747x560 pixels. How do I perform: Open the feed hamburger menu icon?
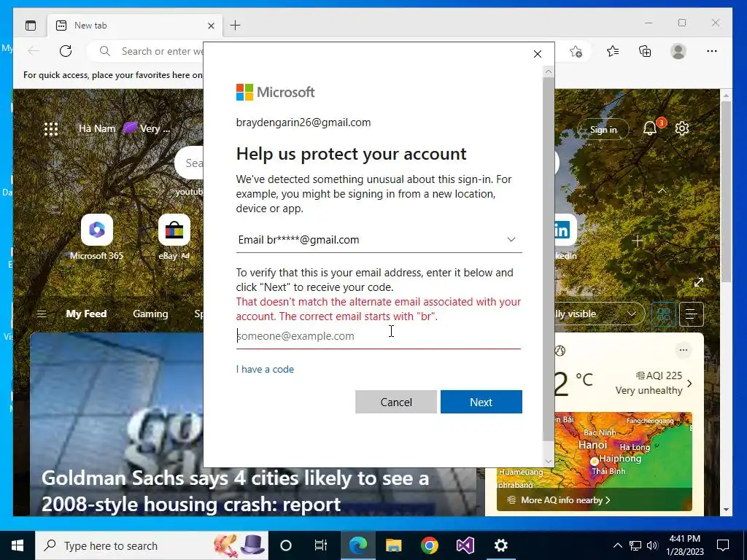tap(42, 314)
